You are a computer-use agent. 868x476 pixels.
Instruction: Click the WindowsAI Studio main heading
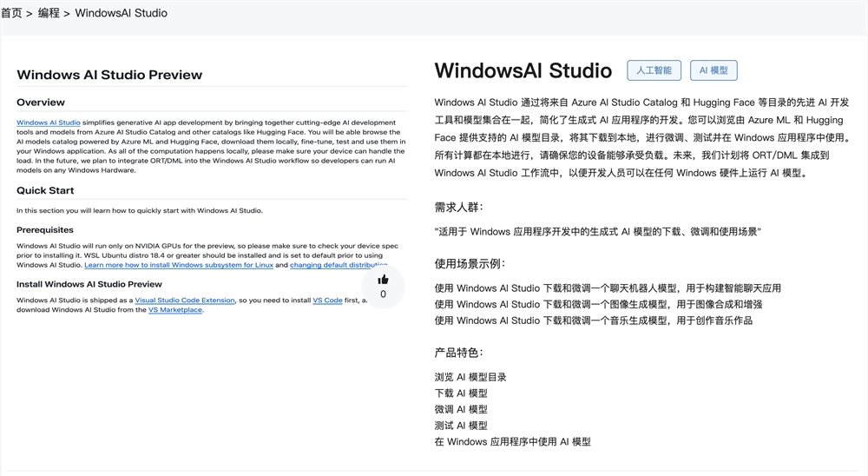[x=523, y=70]
